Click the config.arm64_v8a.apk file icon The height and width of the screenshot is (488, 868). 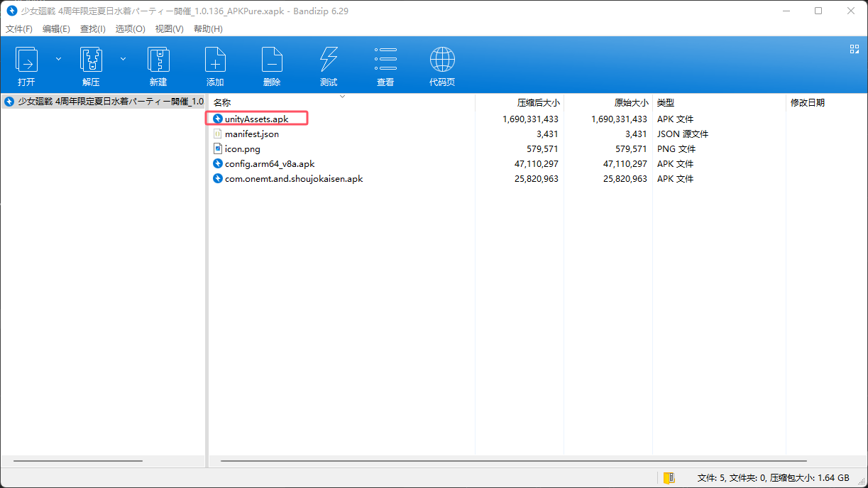218,163
